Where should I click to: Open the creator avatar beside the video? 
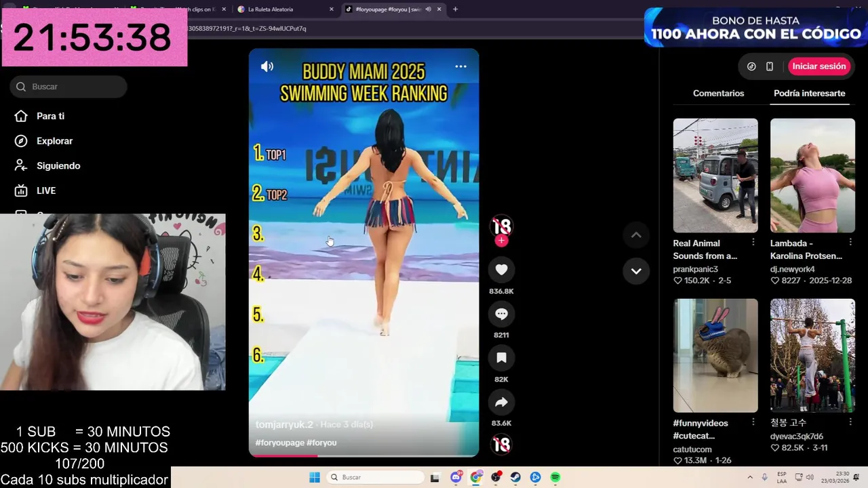[x=501, y=226]
